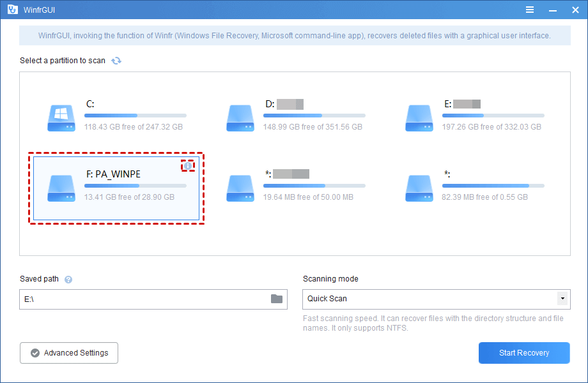588x383 pixels.
Task: Close the WinfrGUI window
Action: tap(575, 10)
